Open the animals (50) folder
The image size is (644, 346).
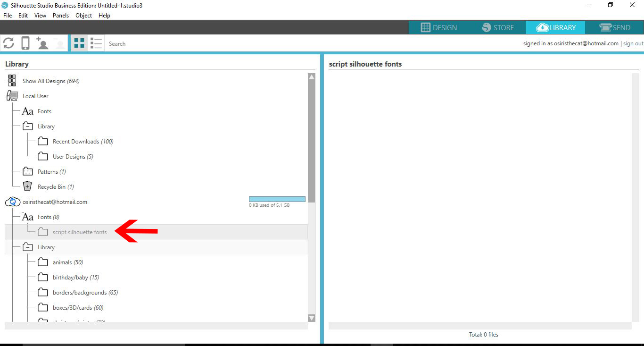tap(68, 262)
